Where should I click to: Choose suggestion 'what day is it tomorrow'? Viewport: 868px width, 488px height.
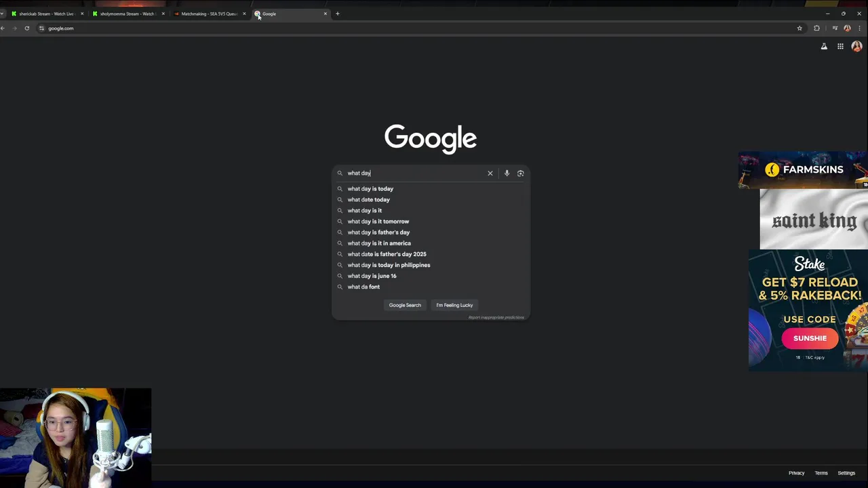[x=431, y=222]
